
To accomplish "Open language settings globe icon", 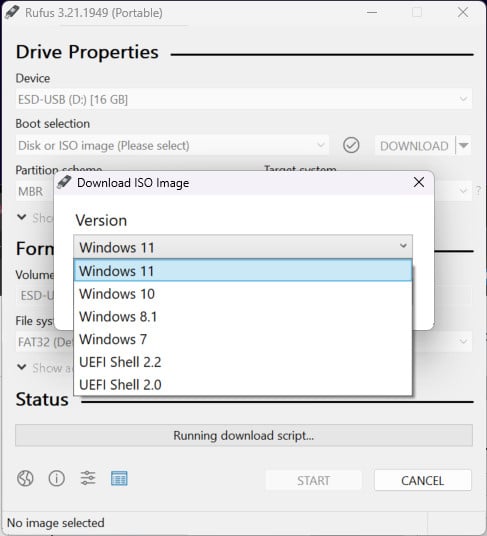I will [25, 478].
